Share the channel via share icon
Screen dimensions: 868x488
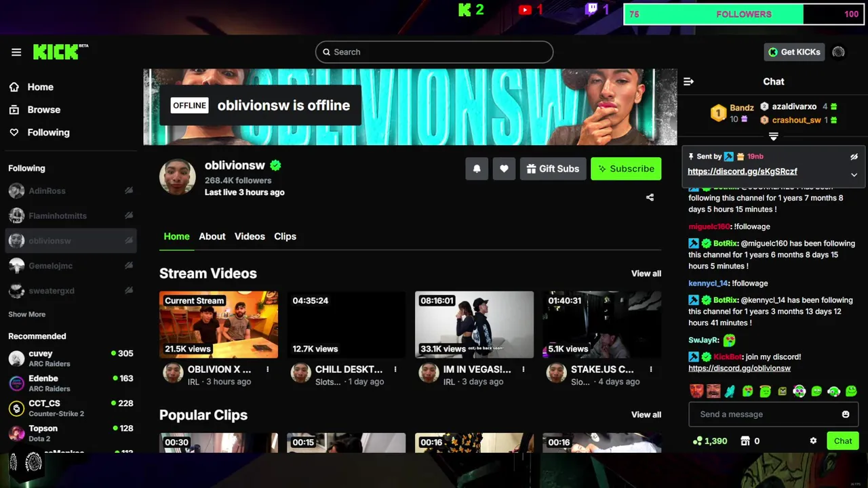tap(650, 197)
